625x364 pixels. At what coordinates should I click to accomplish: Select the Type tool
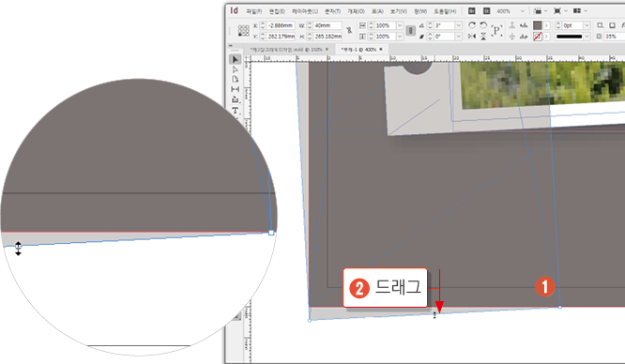click(x=235, y=110)
